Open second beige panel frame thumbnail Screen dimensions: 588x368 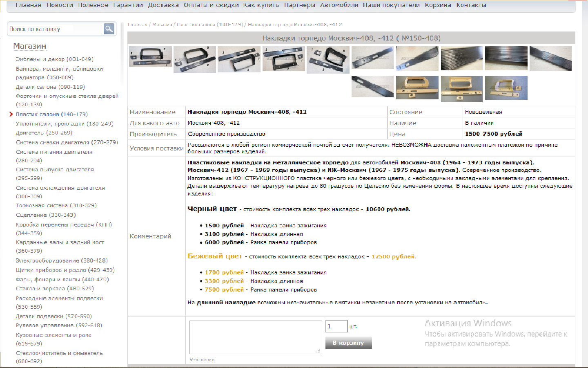click(461, 89)
